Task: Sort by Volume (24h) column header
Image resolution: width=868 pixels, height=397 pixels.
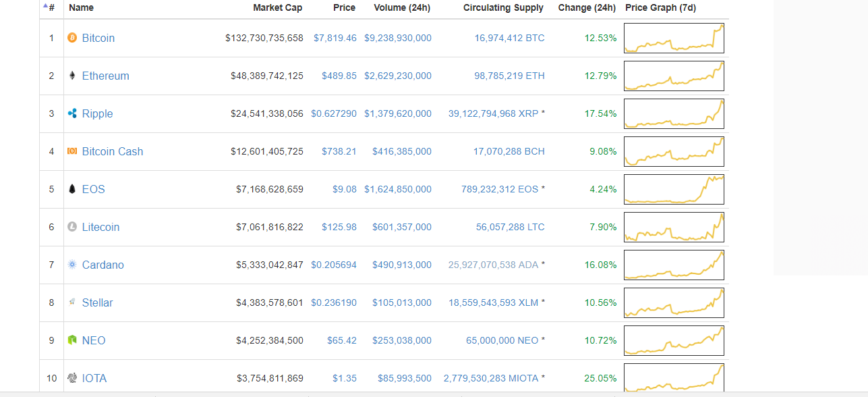Action: 402,7
